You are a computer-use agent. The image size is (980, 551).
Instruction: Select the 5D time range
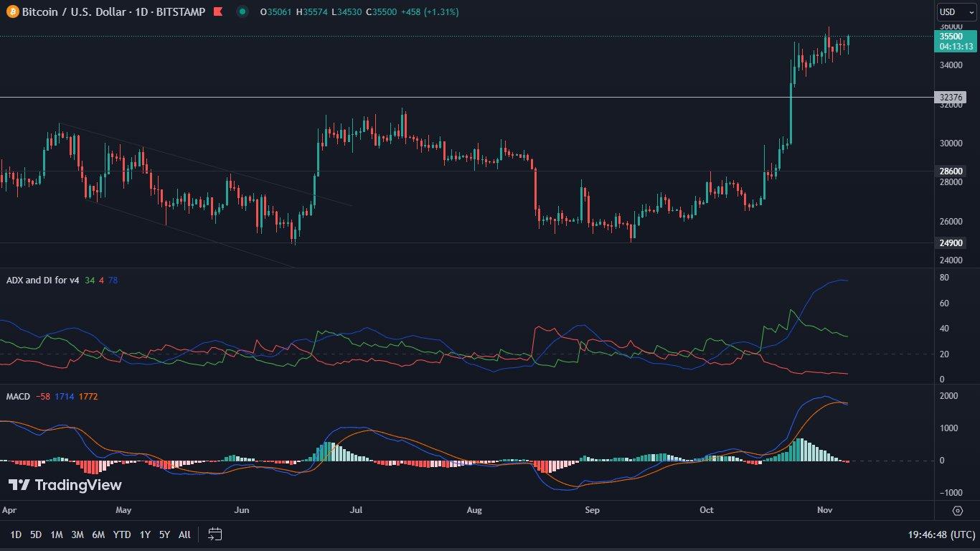pyautogui.click(x=36, y=534)
